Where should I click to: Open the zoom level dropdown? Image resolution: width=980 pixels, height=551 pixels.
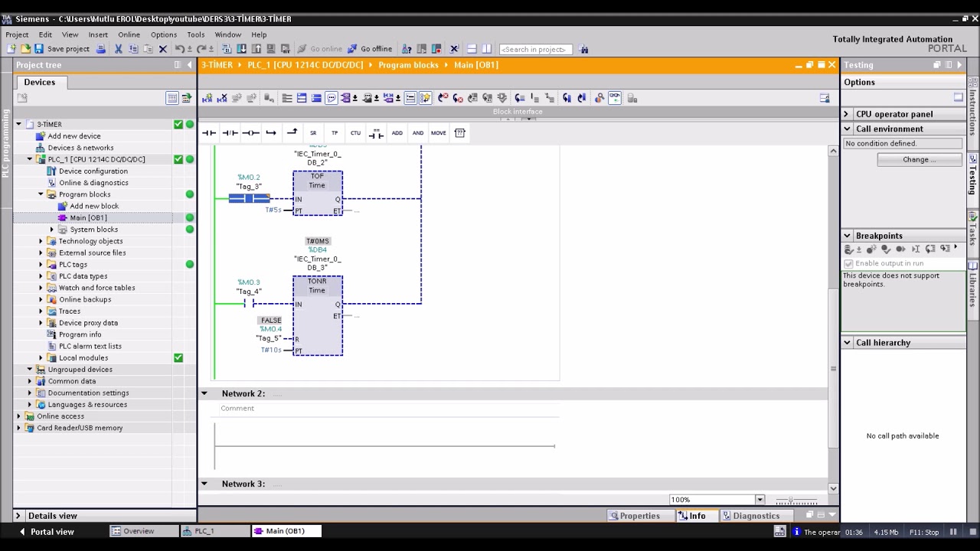click(x=759, y=500)
